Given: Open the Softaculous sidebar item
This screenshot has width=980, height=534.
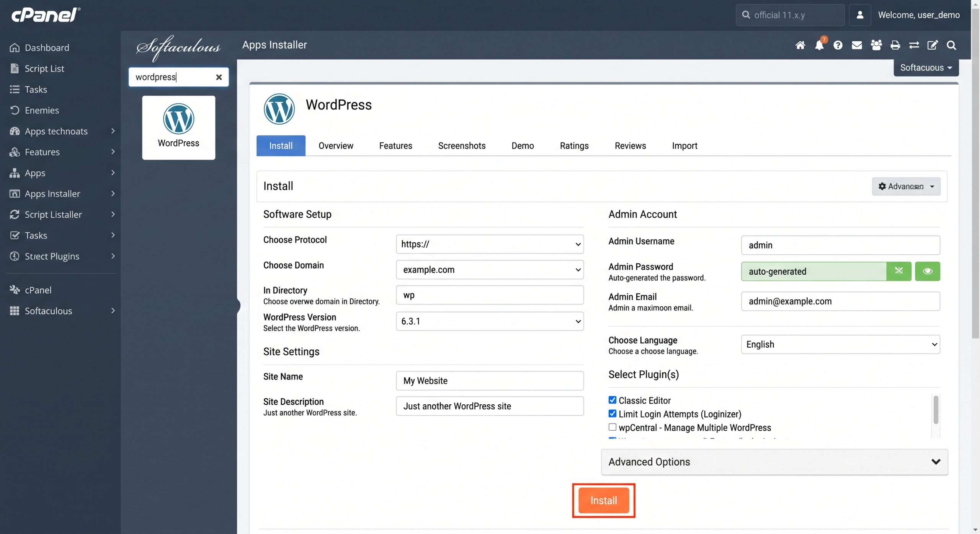Looking at the screenshot, I should point(61,311).
